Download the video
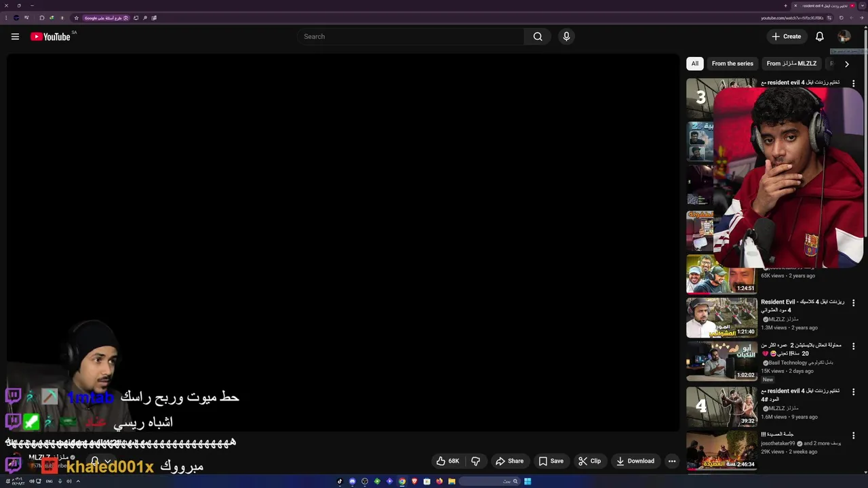This screenshot has height=488, width=868. [635, 461]
